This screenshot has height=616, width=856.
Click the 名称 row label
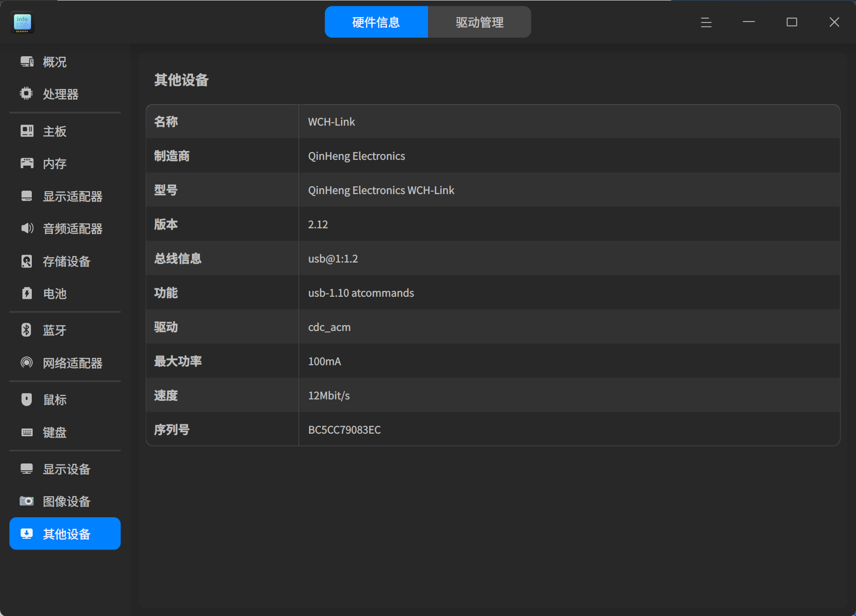166,122
